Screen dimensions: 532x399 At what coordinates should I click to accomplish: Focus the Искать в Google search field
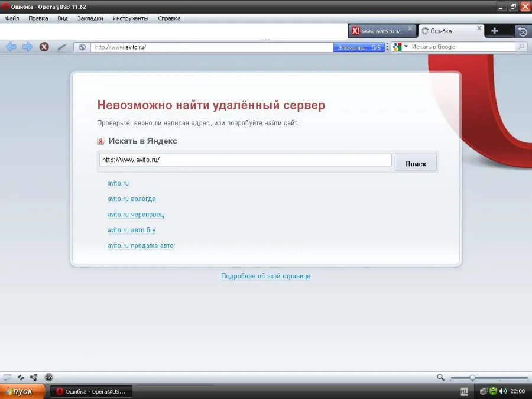(x=463, y=47)
